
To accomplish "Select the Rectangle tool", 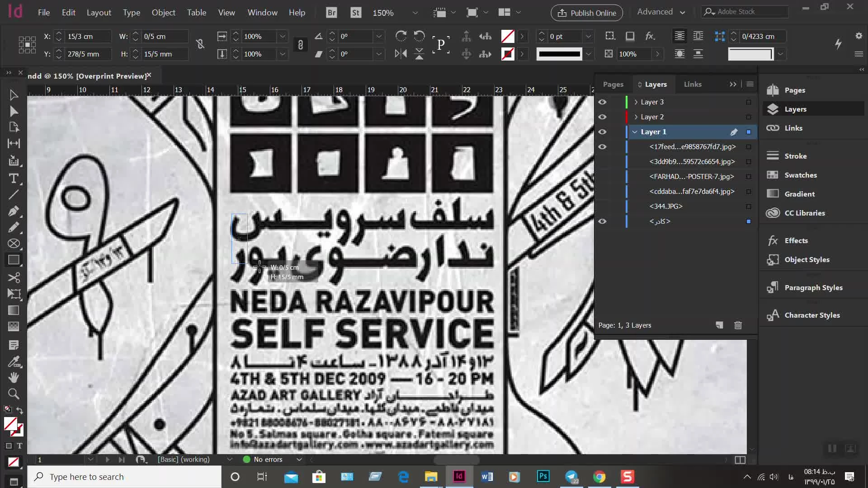I will [14, 260].
